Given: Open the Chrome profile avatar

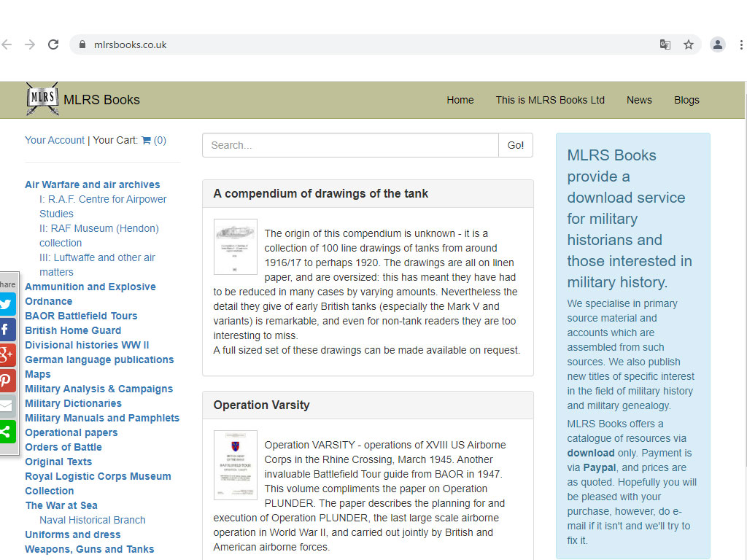Looking at the screenshot, I should tap(718, 44).
